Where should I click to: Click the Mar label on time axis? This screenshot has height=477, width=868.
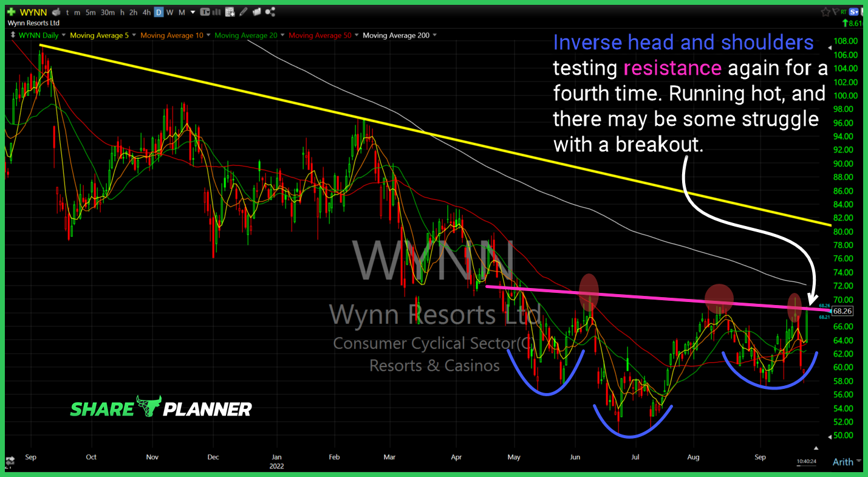pyautogui.click(x=390, y=456)
